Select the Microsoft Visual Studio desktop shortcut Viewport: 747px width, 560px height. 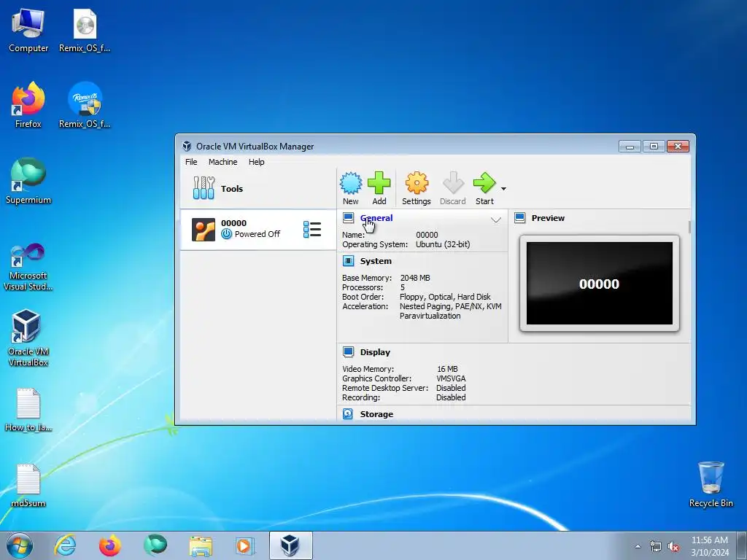[28, 267]
